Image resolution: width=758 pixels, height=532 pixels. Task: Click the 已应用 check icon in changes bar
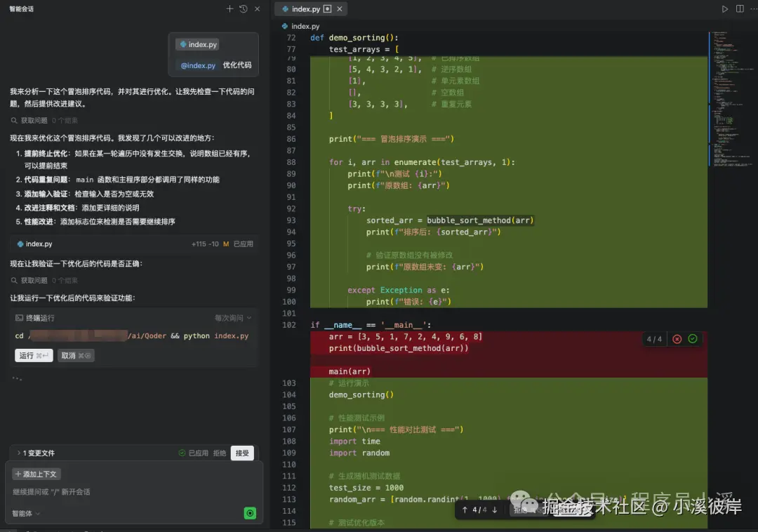click(182, 453)
